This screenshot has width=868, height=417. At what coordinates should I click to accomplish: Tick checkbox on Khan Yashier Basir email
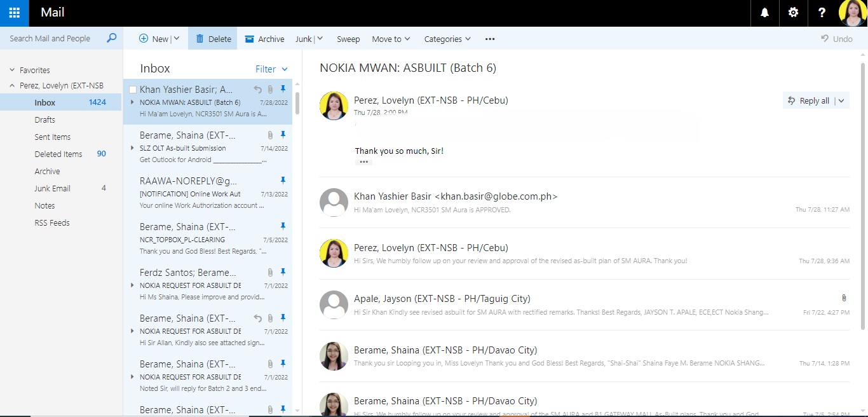133,90
